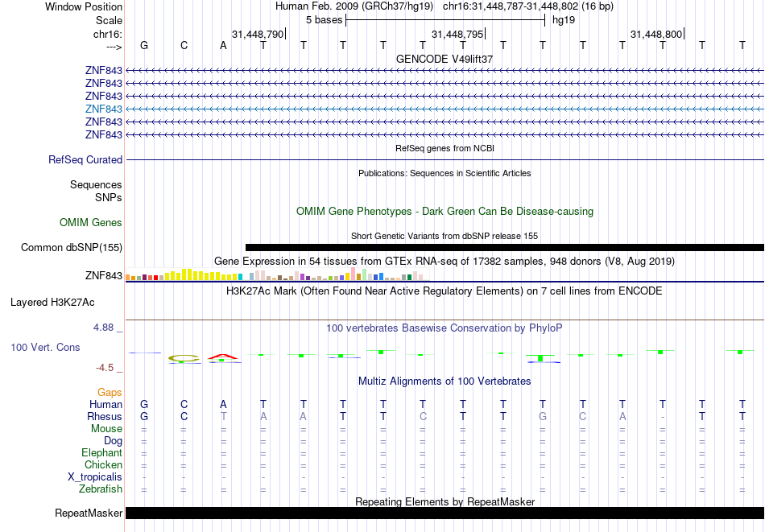The image size is (765, 532).
Task: Click the gray T in the Rhesus row
Action: click(223, 416)
